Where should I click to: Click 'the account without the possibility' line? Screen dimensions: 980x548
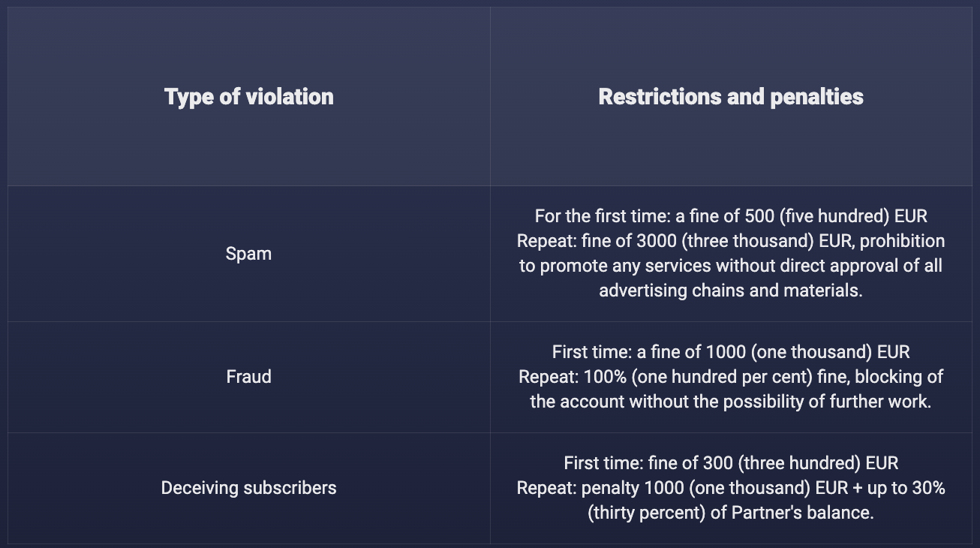[731, 402]
